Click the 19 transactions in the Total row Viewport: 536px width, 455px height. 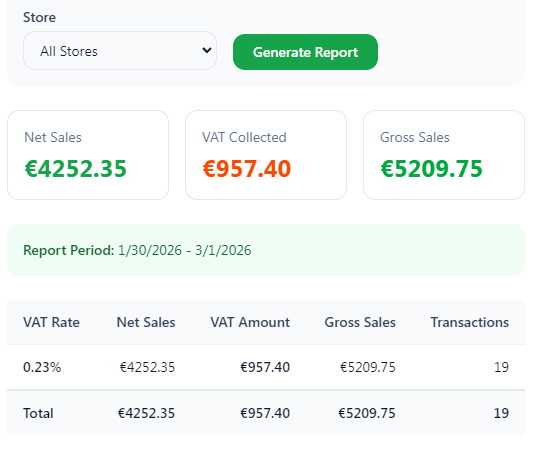pyautogui.click(x=501, y=413)
